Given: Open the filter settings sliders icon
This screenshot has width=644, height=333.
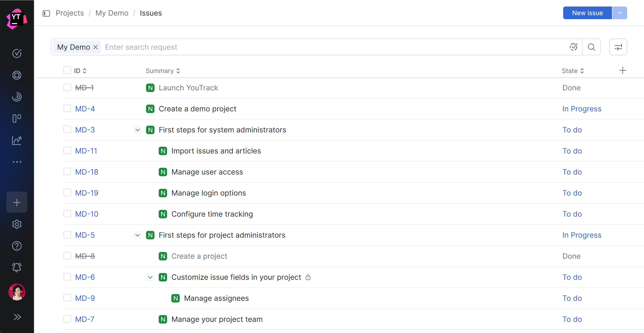Looking at the screenshot, I should [x=618, y=47].
